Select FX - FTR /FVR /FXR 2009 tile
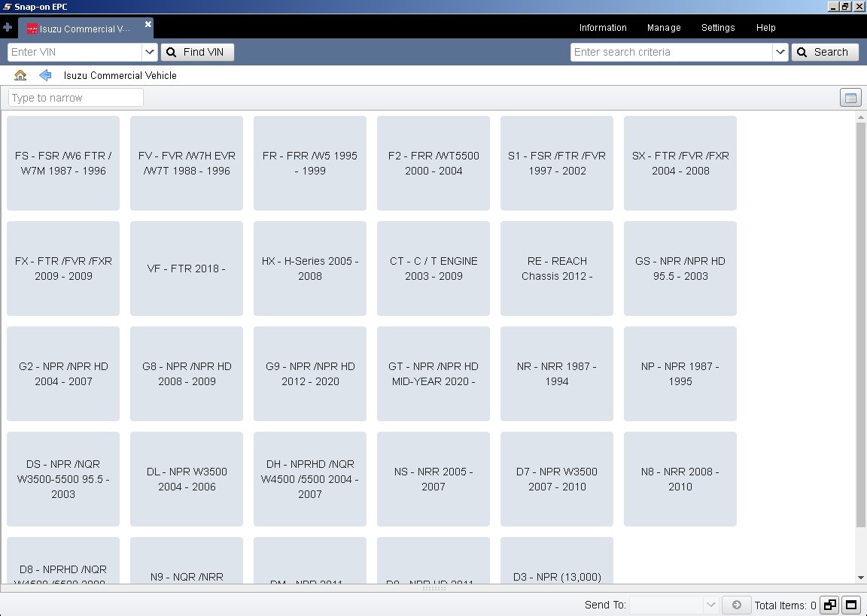Viewport: 867px width, 616px height. pyautogui.click(x=63, y=269)
